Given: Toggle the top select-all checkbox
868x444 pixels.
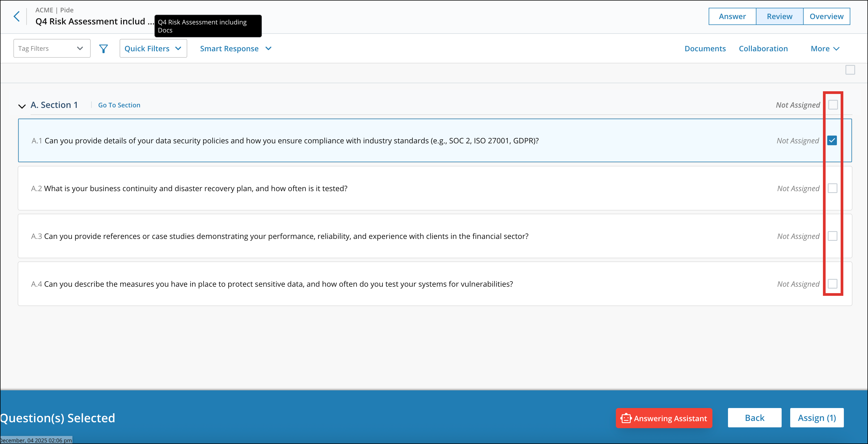Looking at the screenshot, I should 850,70.
